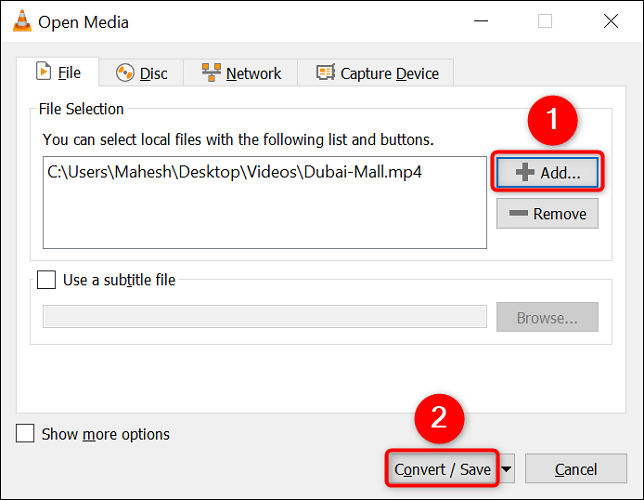Expand the dropdown arrow beside Convert / Save
644x500 pixels.
point(508,469)
